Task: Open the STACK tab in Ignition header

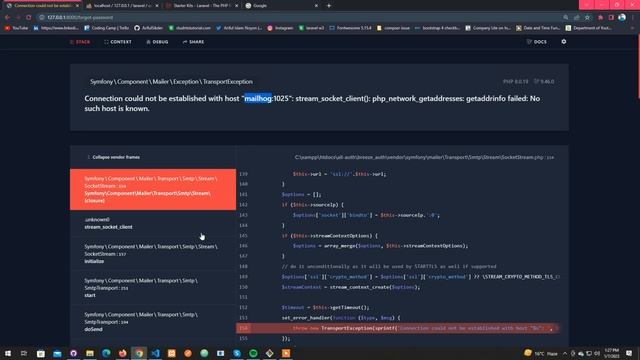Action: pyautogui.click(x=80, y=42)
